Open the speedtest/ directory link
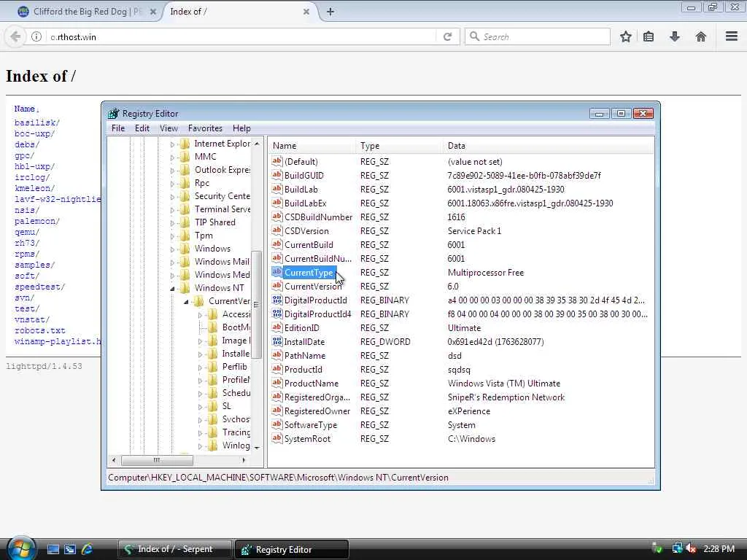747x560 pixels. point(39,287)
